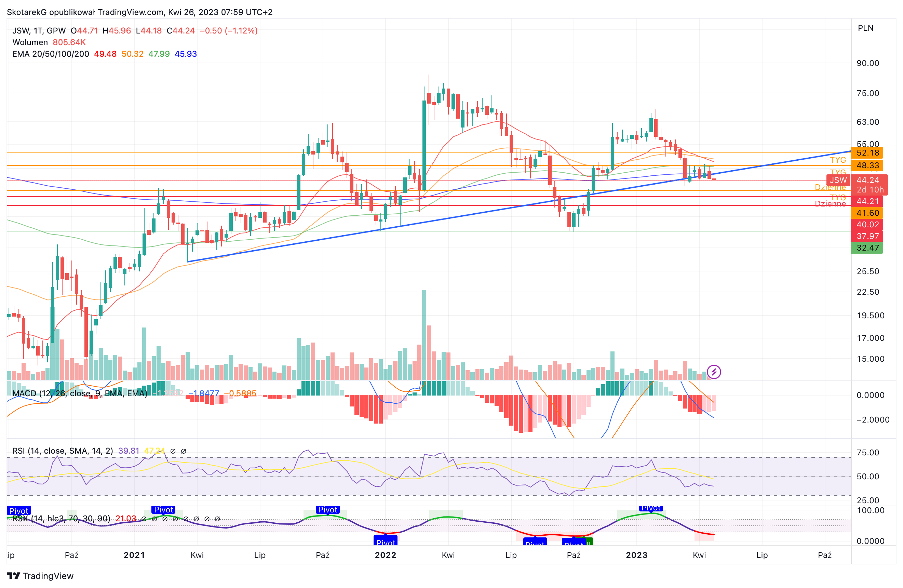This screenshot has height=588, width=903.
Task: Click the 90.00 price axis value
Action: coord(868,63)
